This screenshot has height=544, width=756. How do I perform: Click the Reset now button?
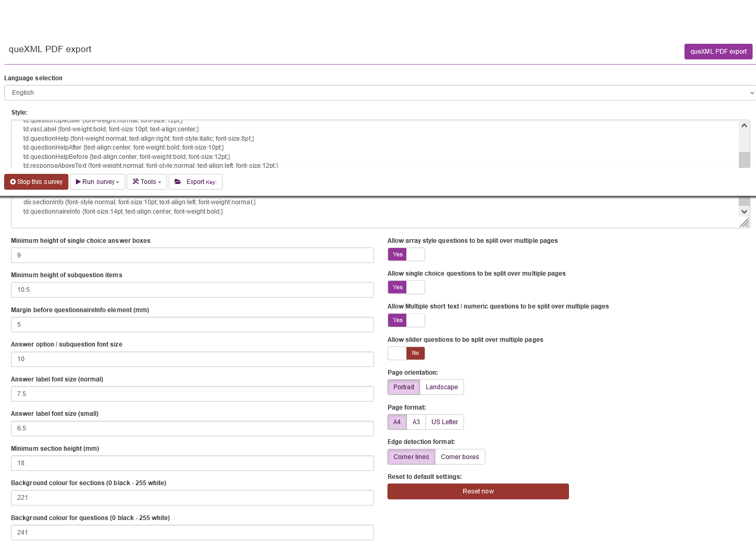coord(478,491)
